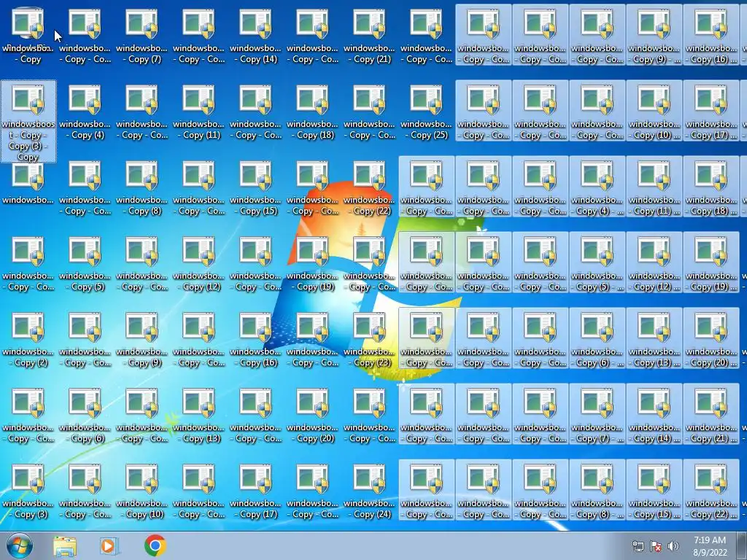Screen dimensions: 747x560
Task: Click highlighted icon labeled 'Copy (12) ...'
Action: (654, 264)
